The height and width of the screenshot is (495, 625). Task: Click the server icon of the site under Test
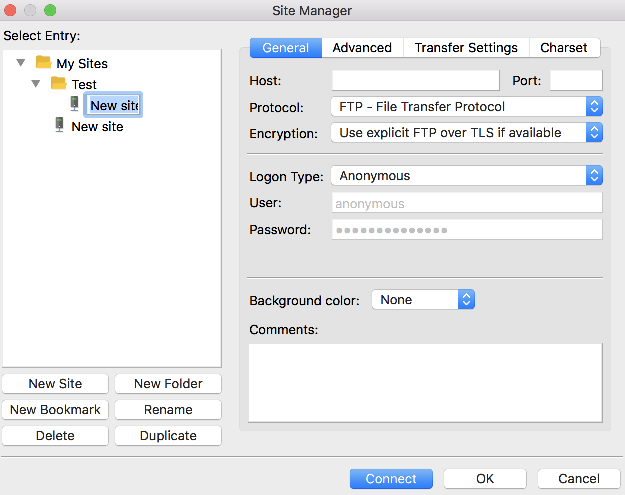point(75,104)
